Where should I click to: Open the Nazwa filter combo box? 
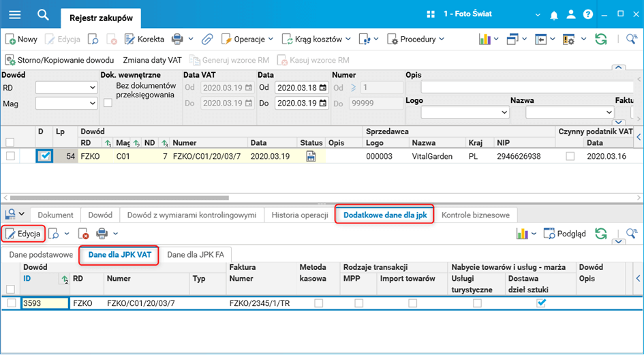[570, 112]
